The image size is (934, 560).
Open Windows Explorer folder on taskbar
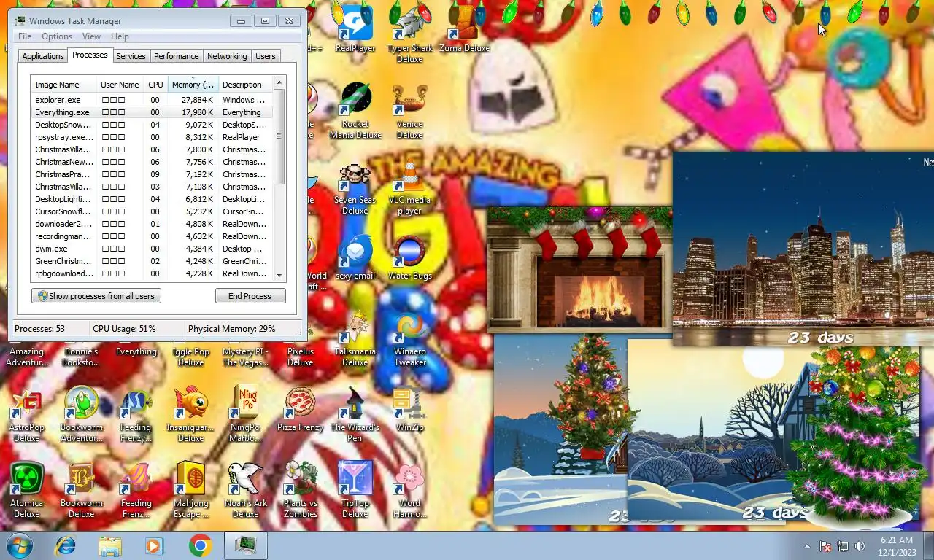click(x=110, y=545)
